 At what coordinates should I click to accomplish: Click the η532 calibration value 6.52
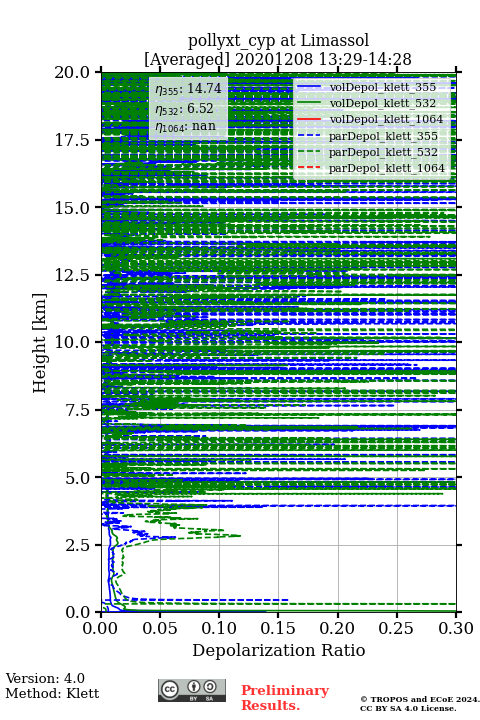pyautogui.click(x=200, y=108)
